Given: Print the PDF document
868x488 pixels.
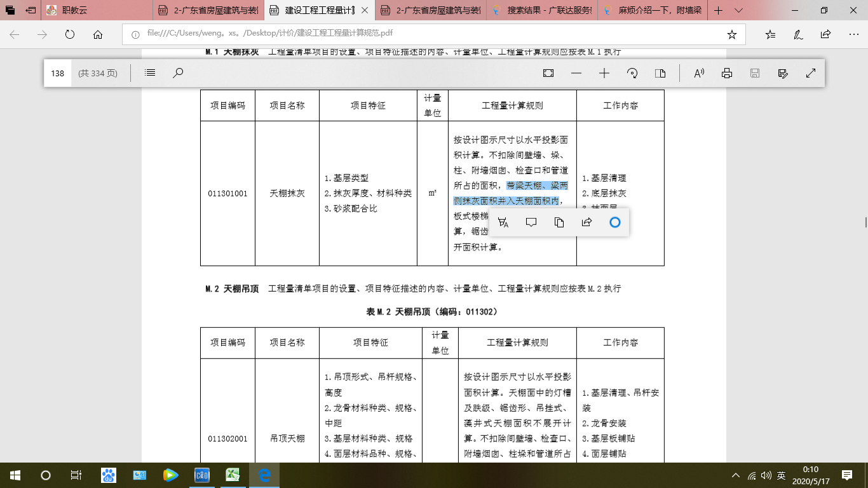Looking at the screenshot, I should (727, 73).
